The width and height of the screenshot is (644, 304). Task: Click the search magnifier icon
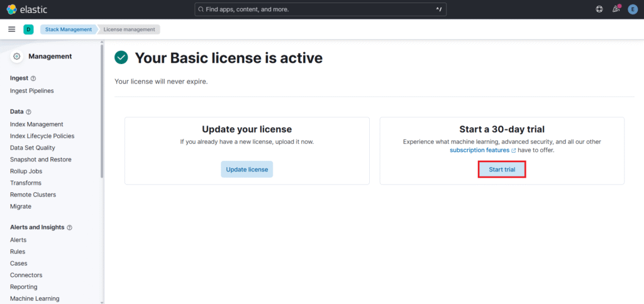click(x=201, y=9)
